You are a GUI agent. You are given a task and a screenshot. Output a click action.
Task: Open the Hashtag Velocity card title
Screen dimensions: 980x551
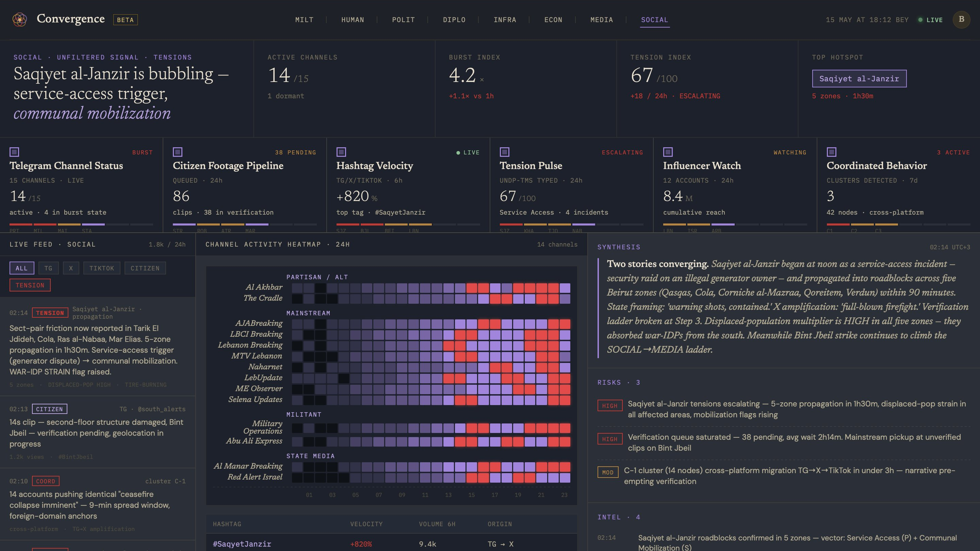pyautogui.click(x=374, y=166)
